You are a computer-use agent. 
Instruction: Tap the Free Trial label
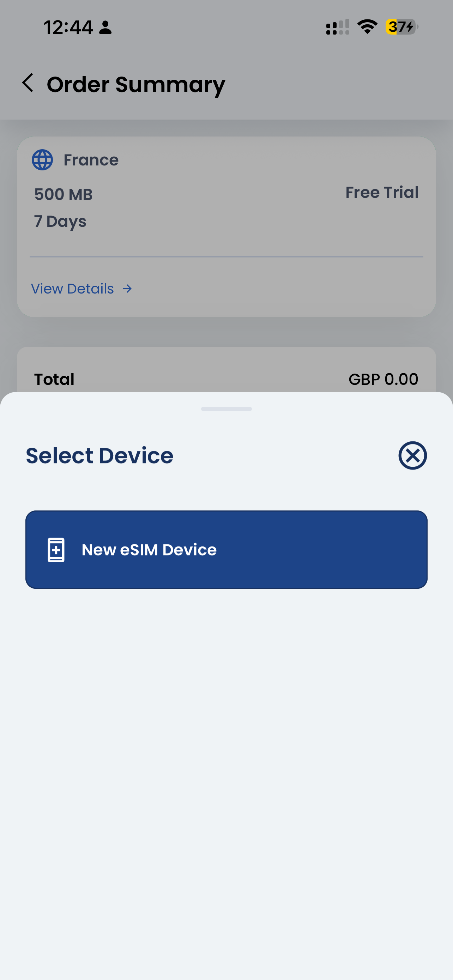tap(382, 192)
